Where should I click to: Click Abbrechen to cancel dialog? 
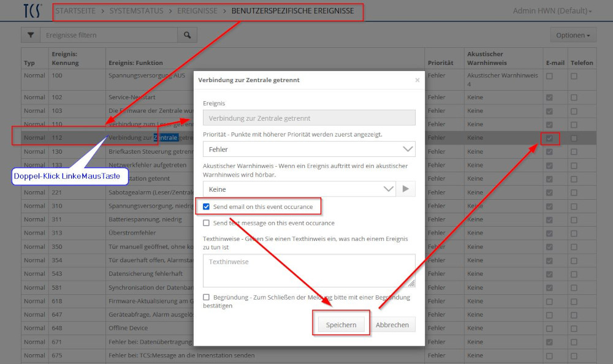pos(392,325)
